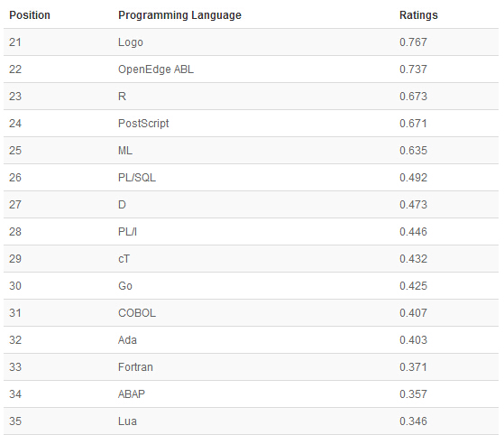Image resolution: width=504 pixels, height=435 pixels.
Task: Select the PL/I language cell
Action: [127, 231]
